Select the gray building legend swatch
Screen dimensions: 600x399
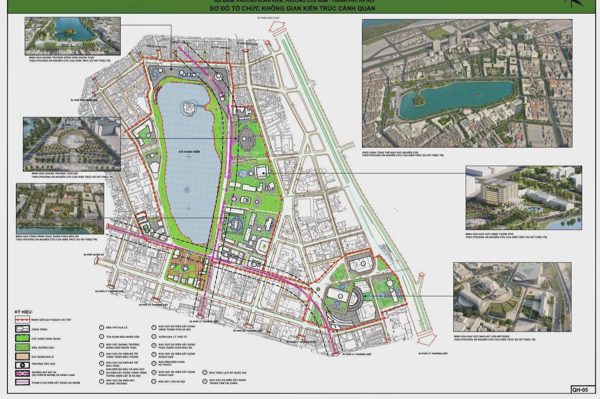[x=22, y=329]
